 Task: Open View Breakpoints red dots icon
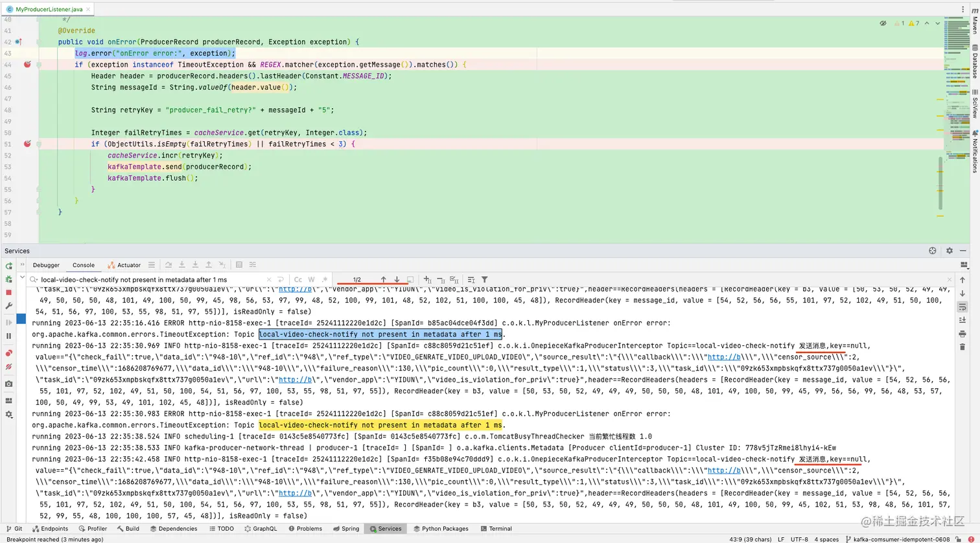8,353
